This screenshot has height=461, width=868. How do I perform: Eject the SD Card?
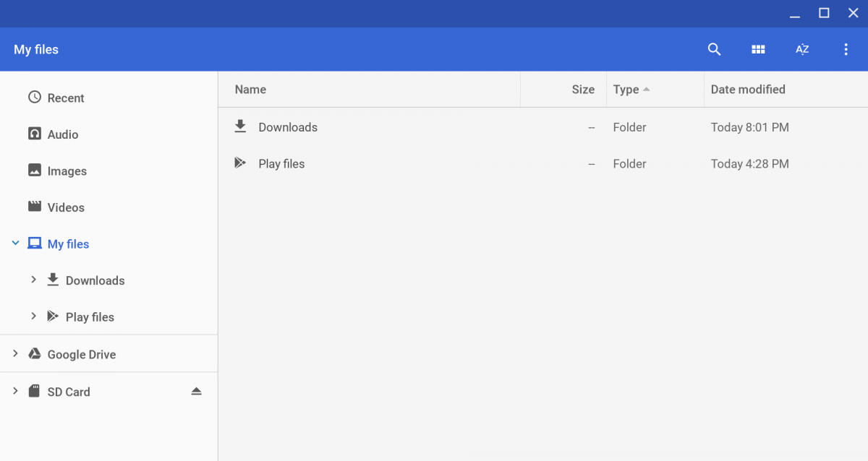tap(196, 391)
